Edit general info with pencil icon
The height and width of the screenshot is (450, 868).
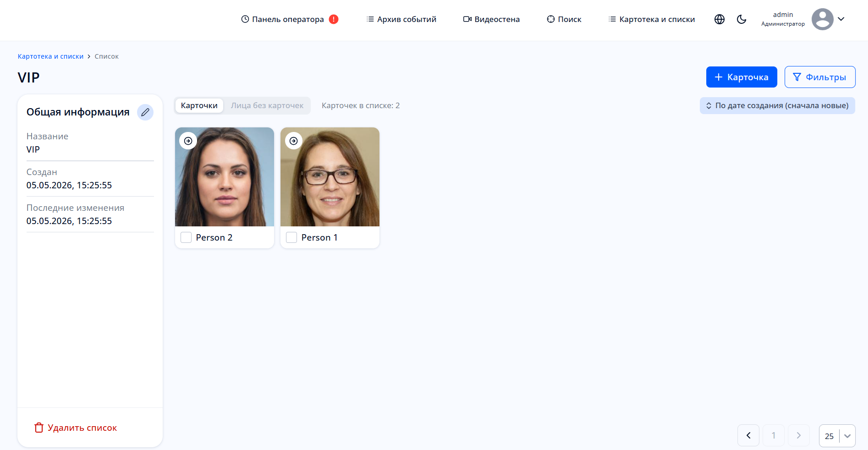click(x=145, y=112)
